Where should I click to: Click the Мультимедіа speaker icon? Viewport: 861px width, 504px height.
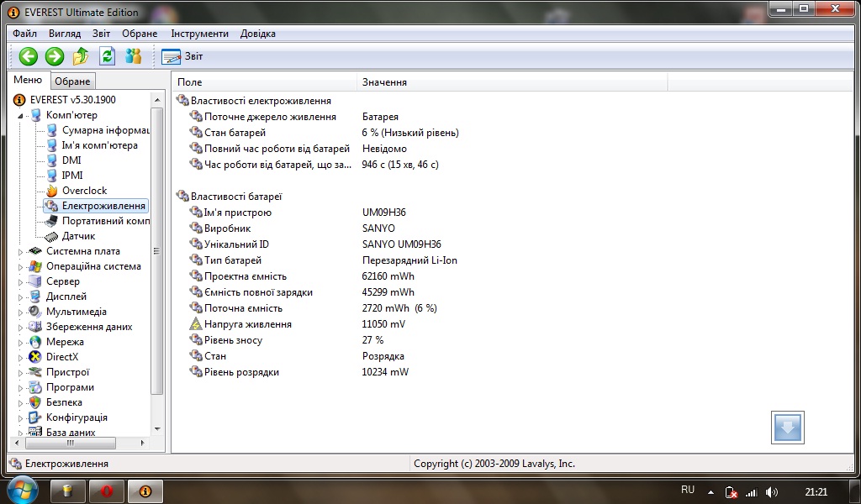point(35,312)
